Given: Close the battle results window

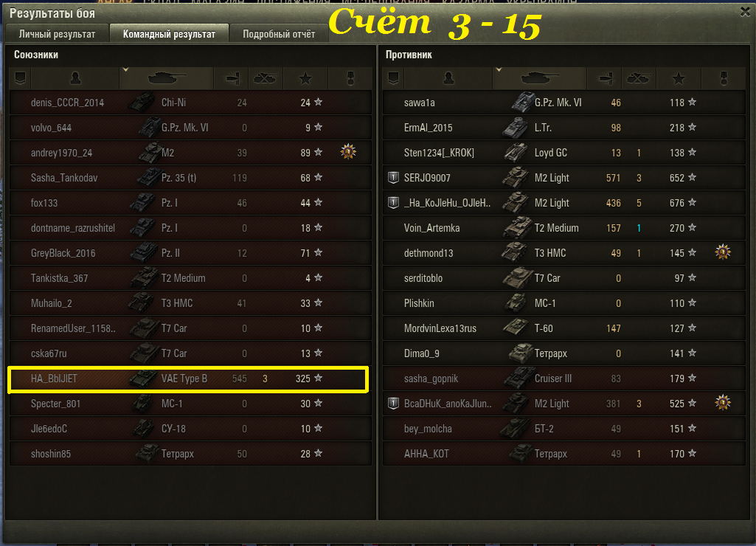Looking at the screenshot, I should (x=745, y=12).
